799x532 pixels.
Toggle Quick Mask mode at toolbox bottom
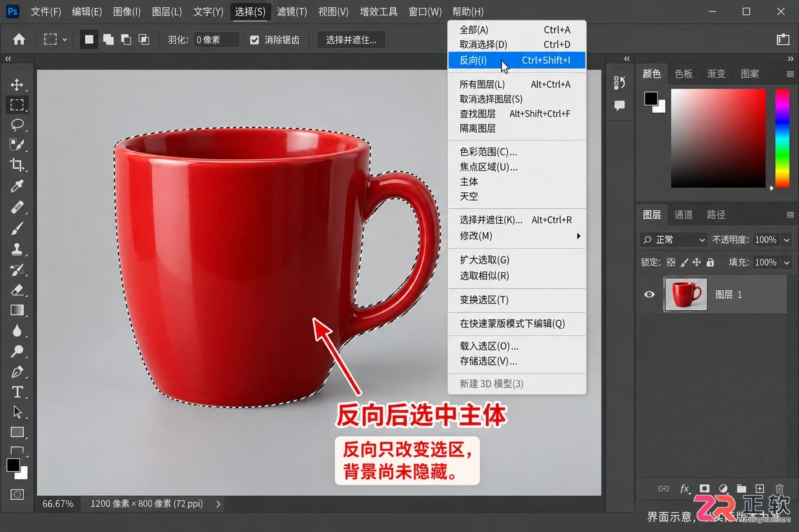tap(17, 495)
